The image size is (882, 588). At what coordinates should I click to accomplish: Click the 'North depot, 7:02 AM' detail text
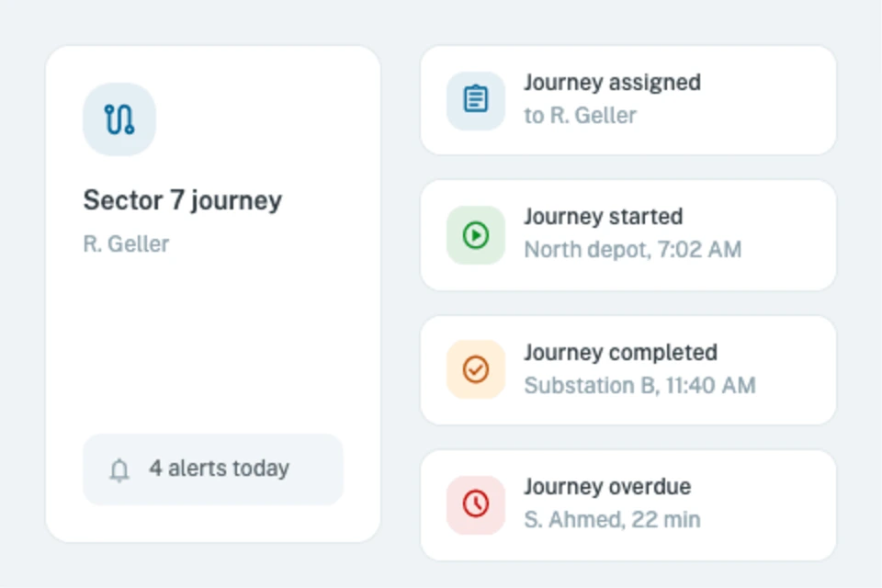pyautogui.click(x=633, y=250)
